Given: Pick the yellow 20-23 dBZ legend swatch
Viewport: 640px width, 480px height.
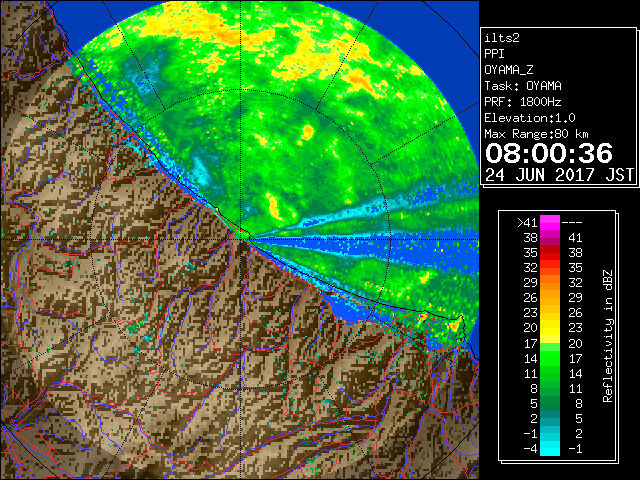Looking at the screenshot, I should (550, 328).
